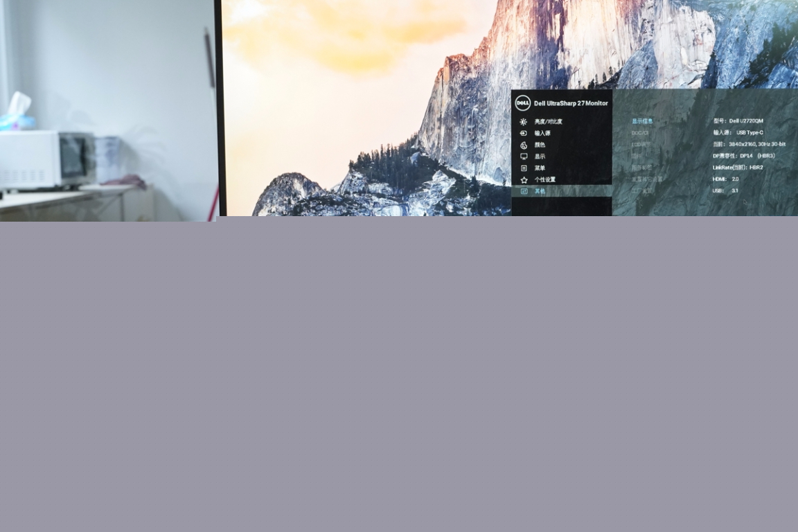Select the 显示 monitor icon
Image resolution: width=798 pixels, height=532 pixels.
(524, 157)
